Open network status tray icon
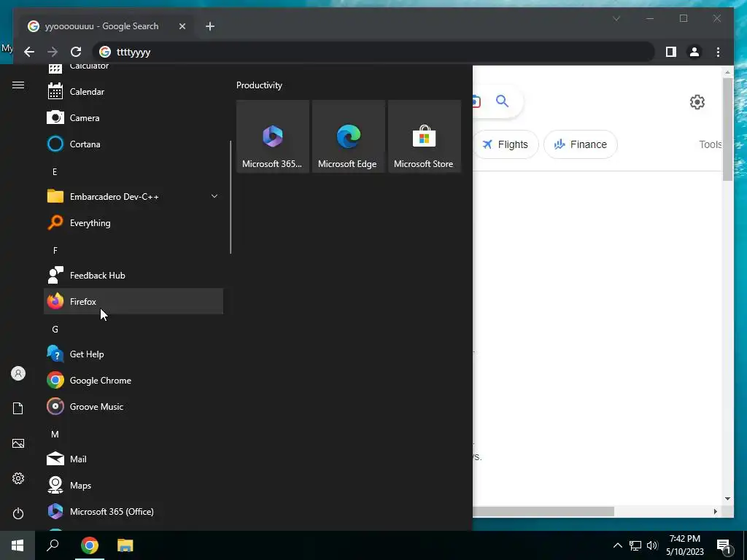The height and width of the screenshot is (560, 747). point(635,545)
